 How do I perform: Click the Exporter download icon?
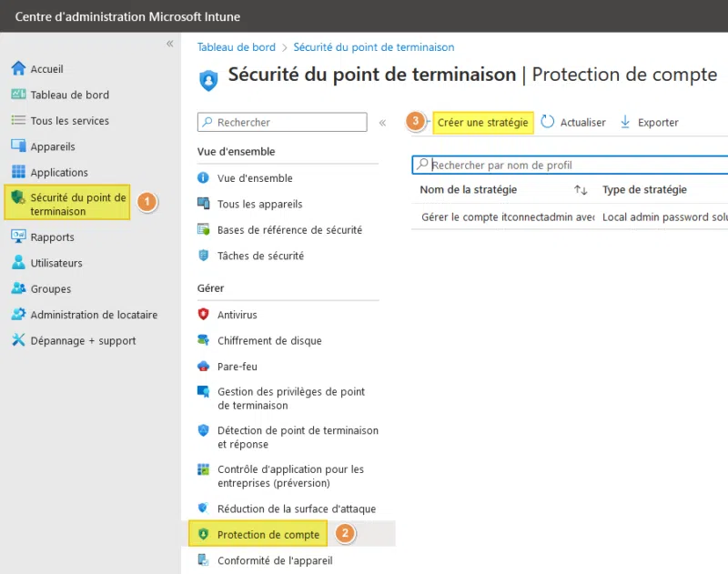pyautogui.click(x=625, y=122)
